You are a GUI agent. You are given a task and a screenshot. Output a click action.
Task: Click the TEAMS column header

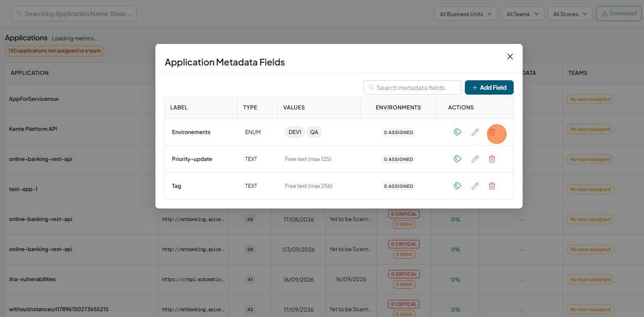[x=578, y=73]
